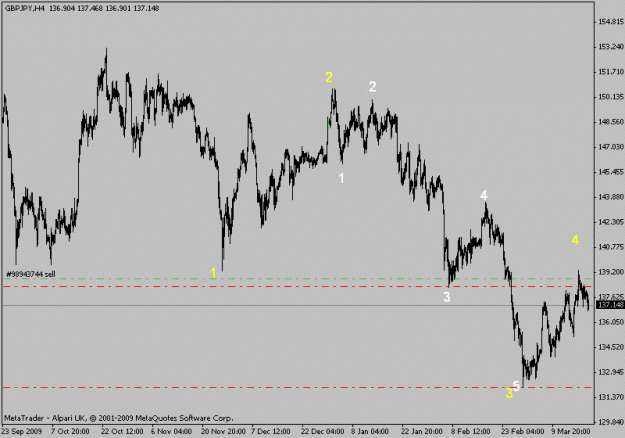This screenshot has width=625, height=438.
Task: Select the white wave label 4
Action: point(483,195)
